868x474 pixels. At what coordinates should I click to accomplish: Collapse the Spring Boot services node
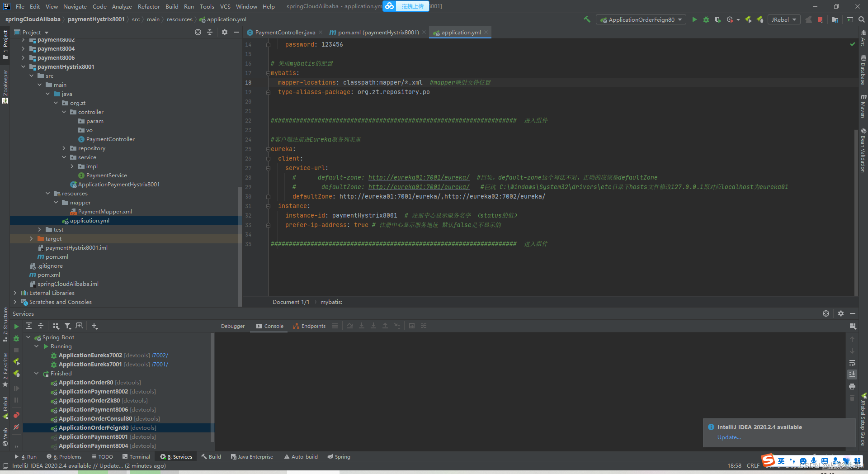click(x=28, y=337)
